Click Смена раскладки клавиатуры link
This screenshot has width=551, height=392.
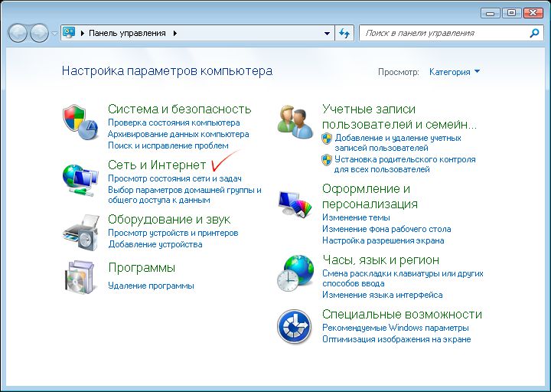[403, 279]
